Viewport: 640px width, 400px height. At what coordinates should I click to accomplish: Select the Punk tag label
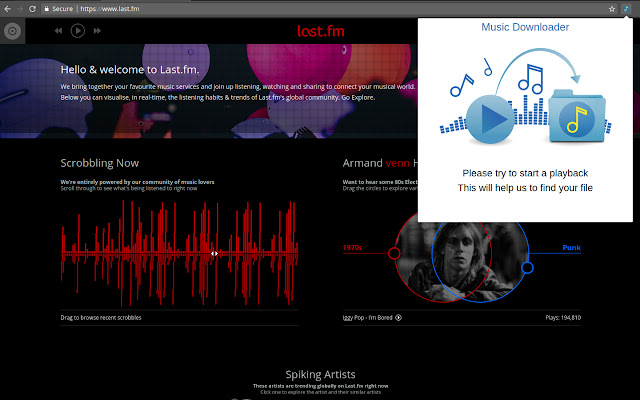[571, 248]
